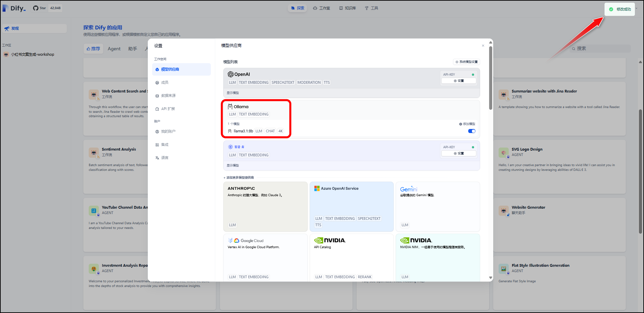The width and height of the screenshot is (644, 313).
Task: Click the 智谱·AI logo icon
Action: click(x=230, y=147)
